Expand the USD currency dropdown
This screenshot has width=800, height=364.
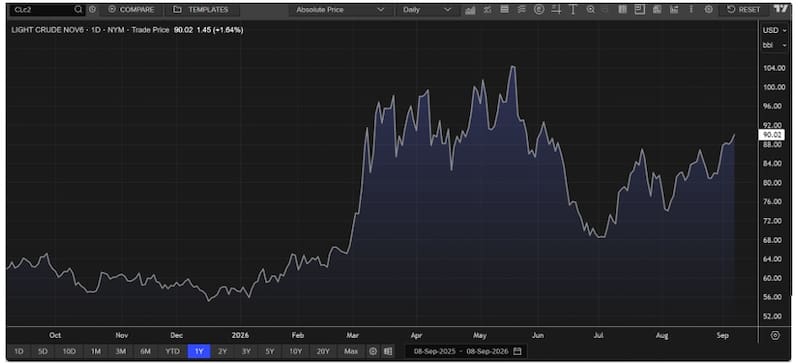[x=774, y=31]
